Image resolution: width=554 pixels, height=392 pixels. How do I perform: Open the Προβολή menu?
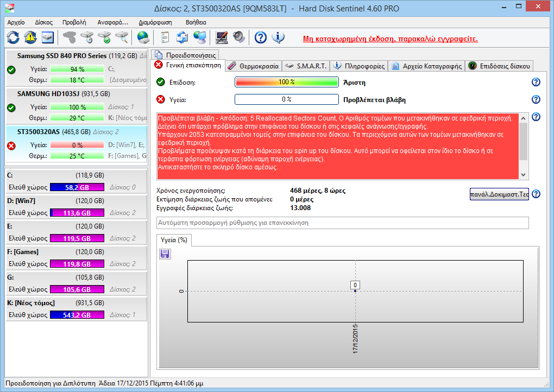[x=74, y=22]
